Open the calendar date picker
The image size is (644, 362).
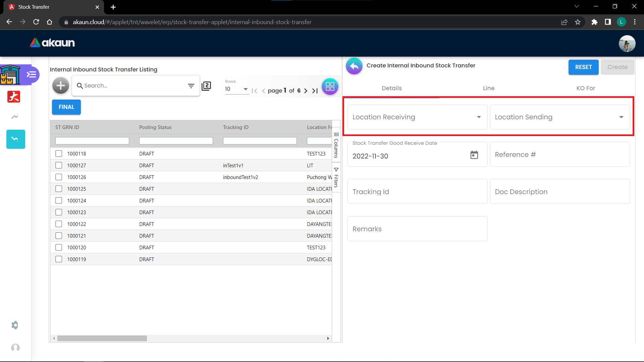474,155
